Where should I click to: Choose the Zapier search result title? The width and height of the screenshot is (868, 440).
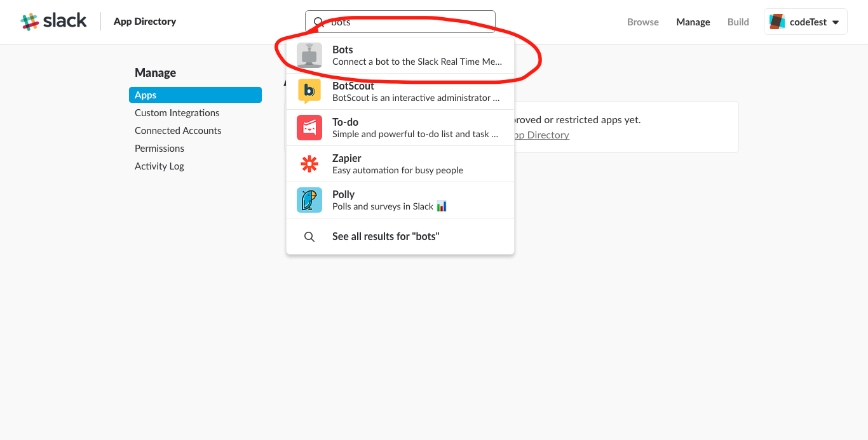pos(347,158)
